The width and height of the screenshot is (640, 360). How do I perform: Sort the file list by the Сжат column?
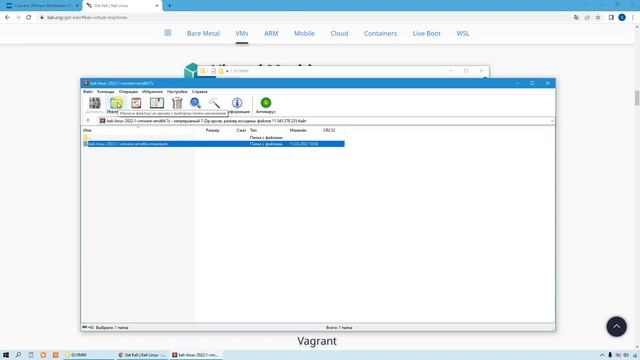(x=241, y=130)
